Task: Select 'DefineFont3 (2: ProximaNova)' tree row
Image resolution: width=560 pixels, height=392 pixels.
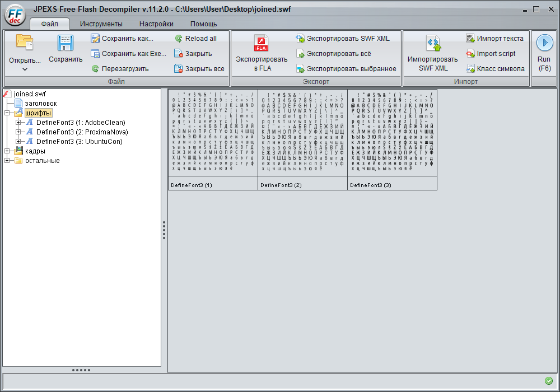Action: [x=82, y=132]
